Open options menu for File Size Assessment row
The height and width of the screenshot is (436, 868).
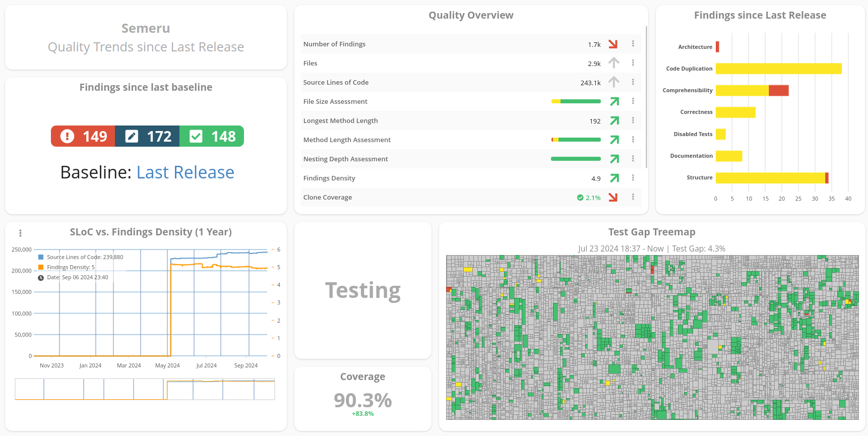tap(633, 101)
